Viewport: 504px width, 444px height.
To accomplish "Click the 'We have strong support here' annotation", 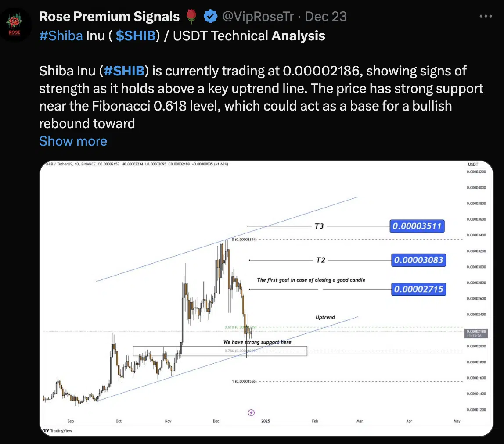I will 257,342.
